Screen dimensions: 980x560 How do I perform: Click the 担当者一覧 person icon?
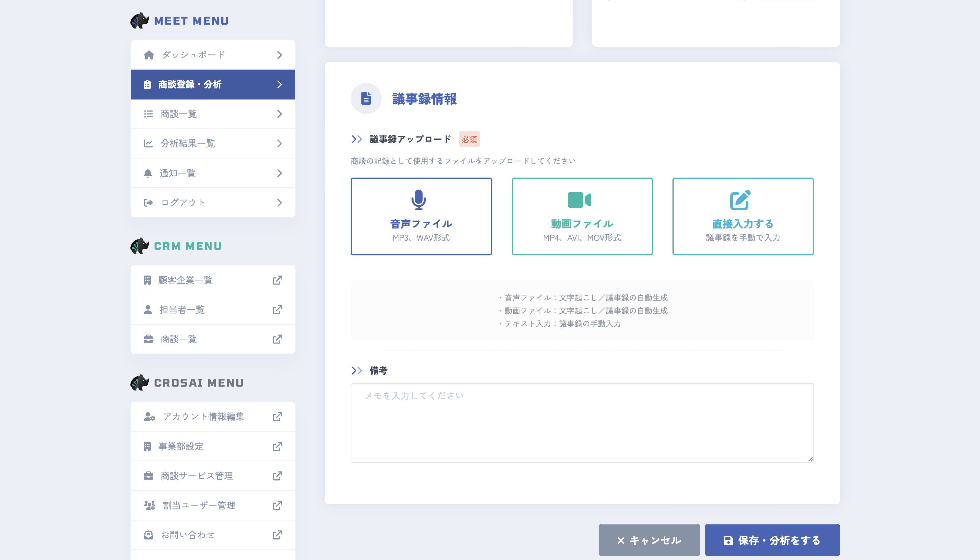point(148,309)
